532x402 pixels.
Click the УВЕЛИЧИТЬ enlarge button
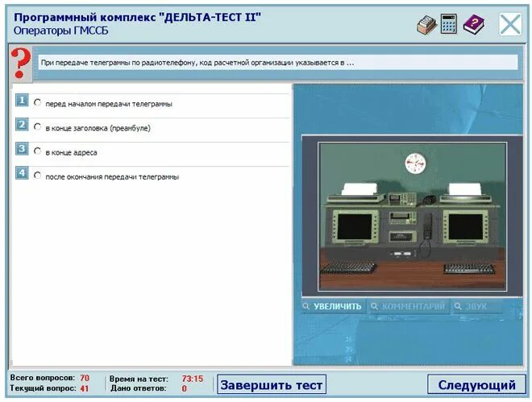(333, 306)
